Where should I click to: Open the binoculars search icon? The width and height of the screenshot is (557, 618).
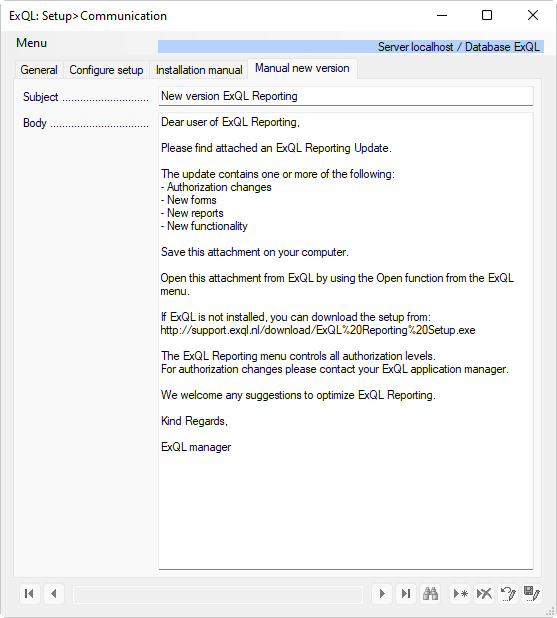coord(430,593)
